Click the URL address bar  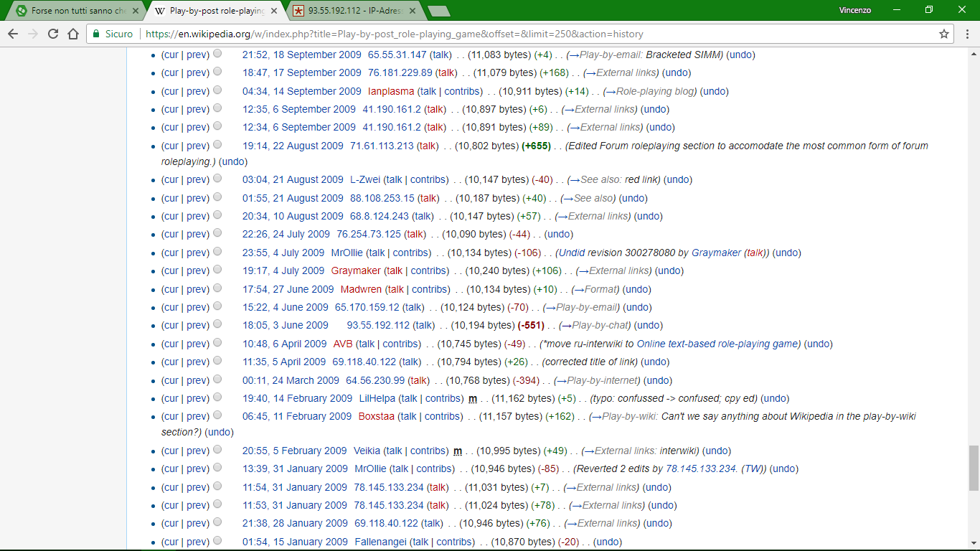tap(502, 34)
